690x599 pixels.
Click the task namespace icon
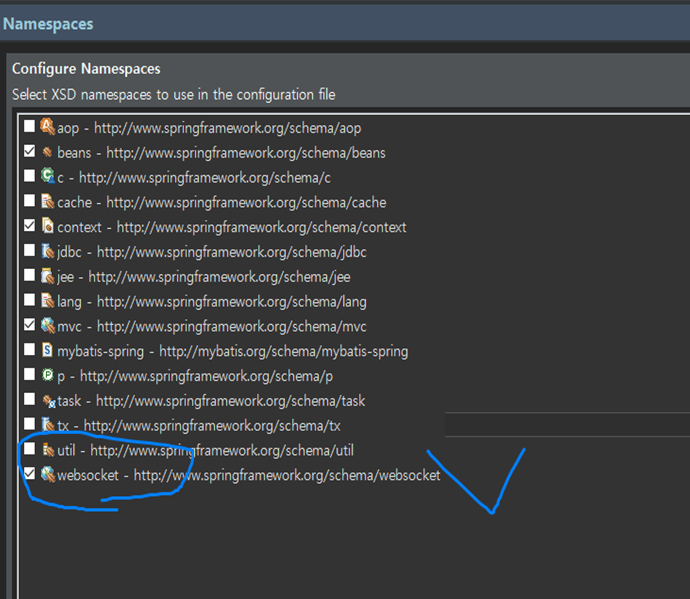coord(48,401)
